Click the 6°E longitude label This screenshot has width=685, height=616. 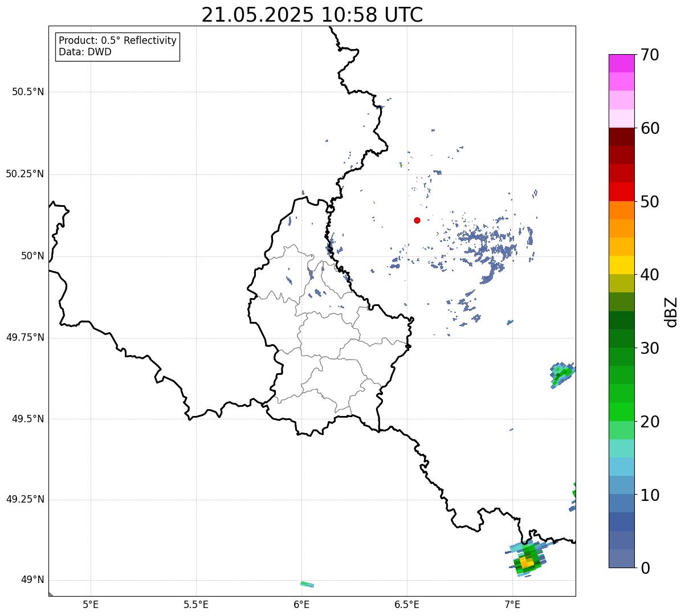coord(301,605)
